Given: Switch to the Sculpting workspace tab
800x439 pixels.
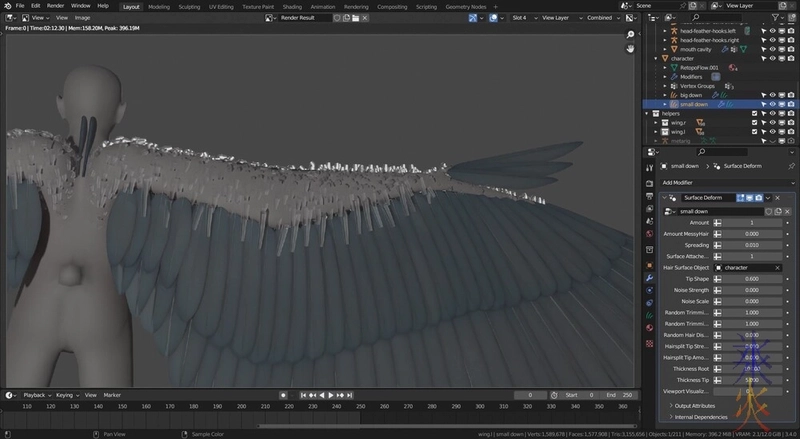Looking at the screenshot, I should (189, 6).
